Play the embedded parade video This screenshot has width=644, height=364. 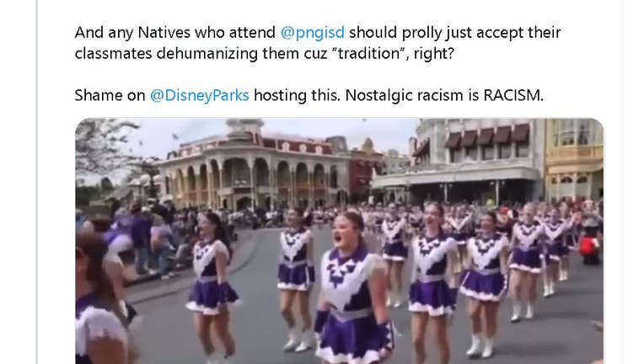[x=339, y=241]
